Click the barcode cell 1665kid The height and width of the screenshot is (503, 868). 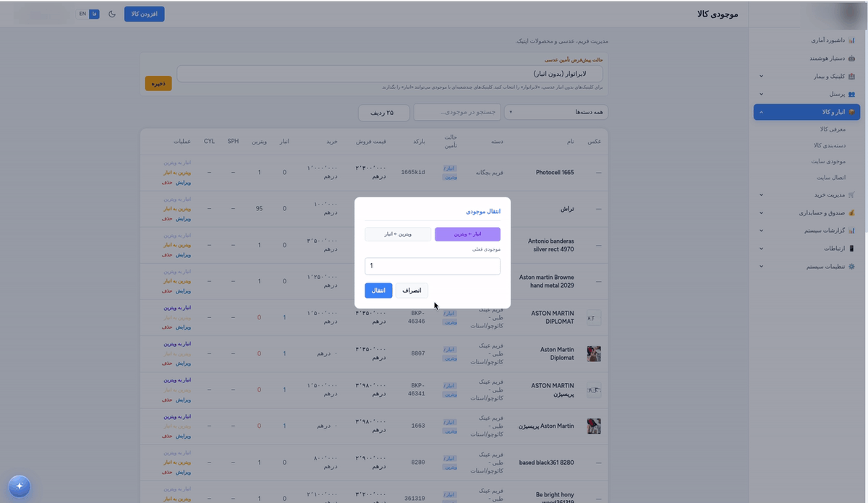coord(413,173)
